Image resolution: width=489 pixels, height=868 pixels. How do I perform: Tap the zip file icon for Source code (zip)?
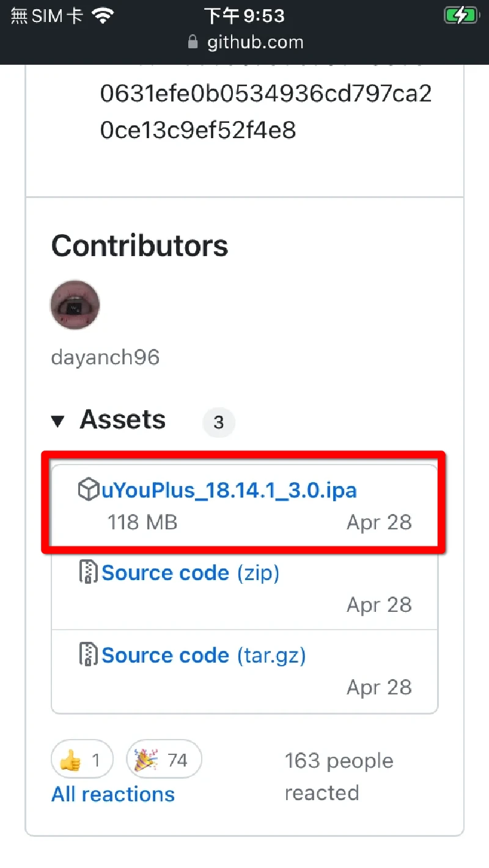(x=89, y=573)
